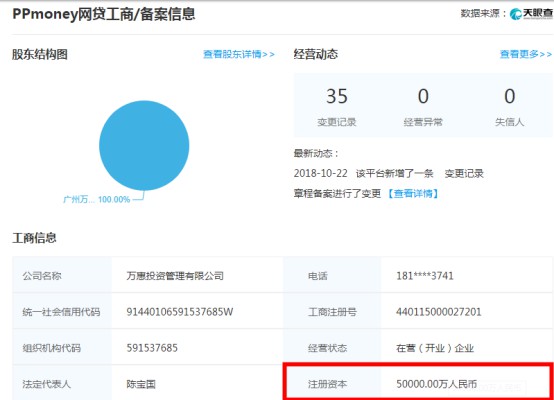
Task: Select legal representative 陈宝国
Action: pos(141,384)
